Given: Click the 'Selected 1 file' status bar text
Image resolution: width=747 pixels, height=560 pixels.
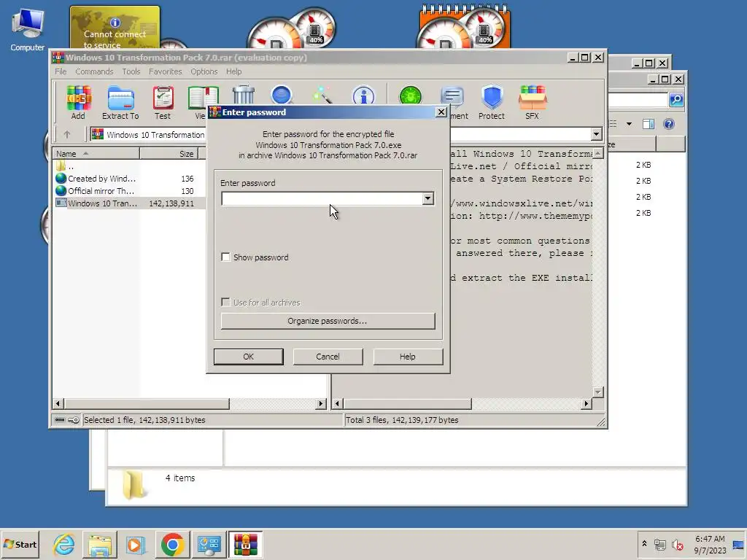Looking at the screenshot, I should point(144,420).
